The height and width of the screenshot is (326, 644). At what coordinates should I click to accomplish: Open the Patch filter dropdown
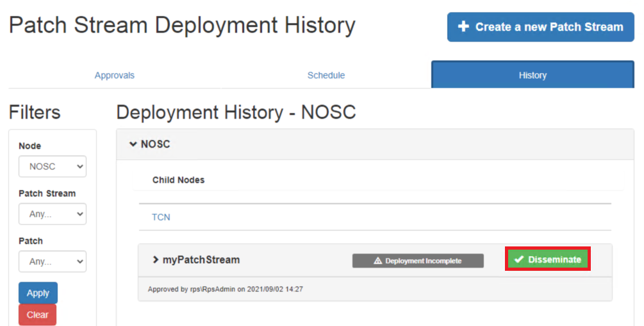pos(53,261)
